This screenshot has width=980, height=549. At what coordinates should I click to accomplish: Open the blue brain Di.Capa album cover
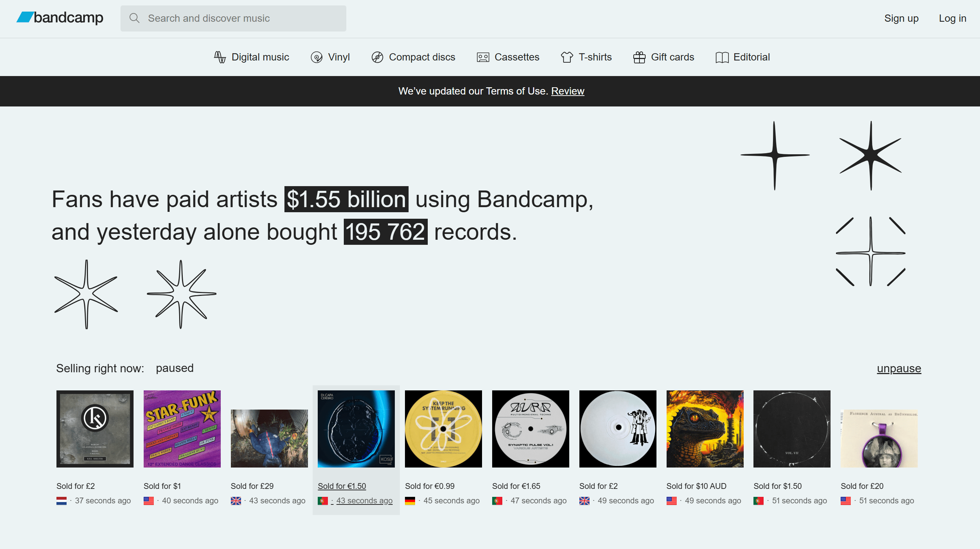pyautogui.click(x=356, y=429)
